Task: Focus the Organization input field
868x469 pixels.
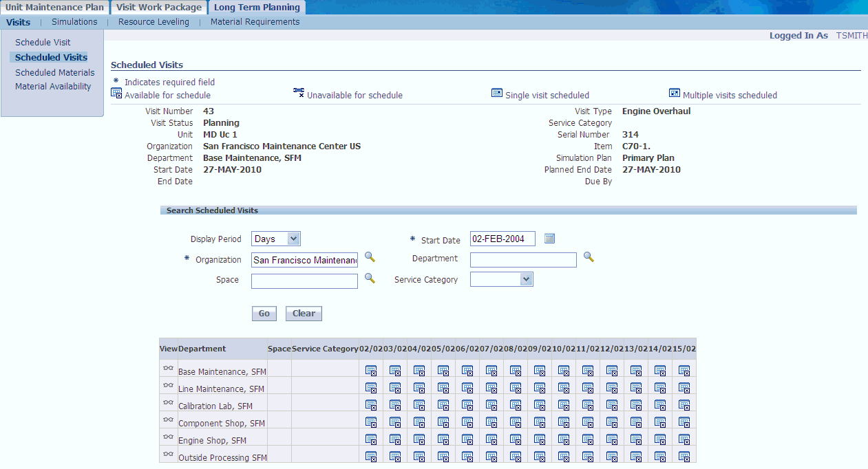Action: pyautogui.click(x=304, y=260)
